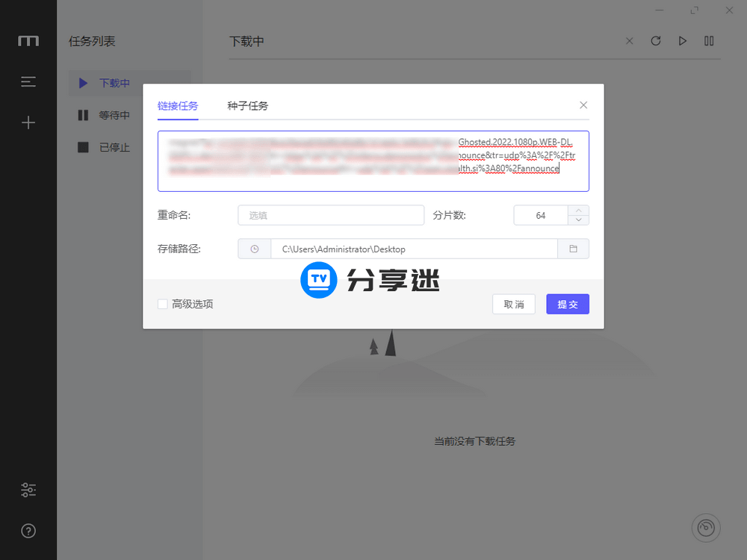Image resolution: width=747 pixels, height=560 pixels.
Task: Enable the 高级选项 advanced options checkbox
Action: pyautogui.click(x=162, y=304)
